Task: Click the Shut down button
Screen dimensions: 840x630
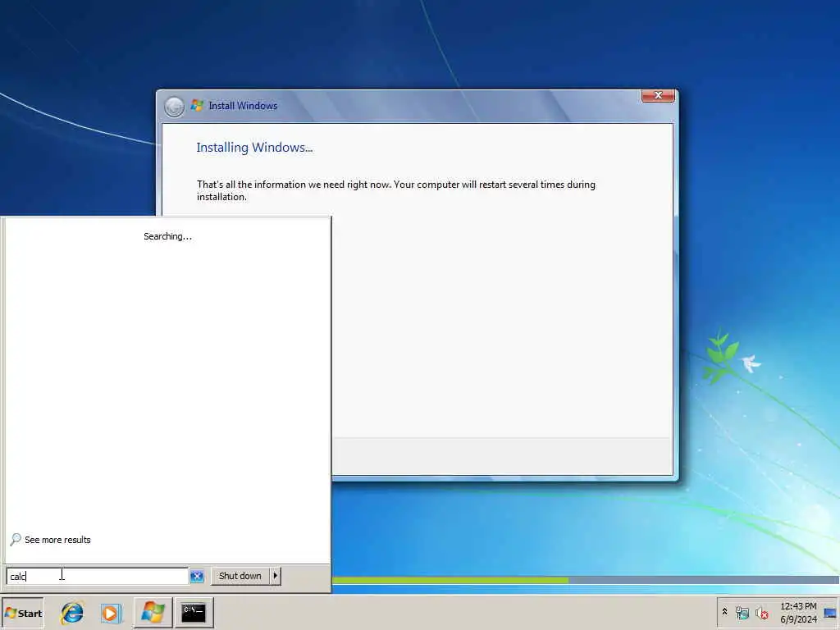Action: pos(240,576)
